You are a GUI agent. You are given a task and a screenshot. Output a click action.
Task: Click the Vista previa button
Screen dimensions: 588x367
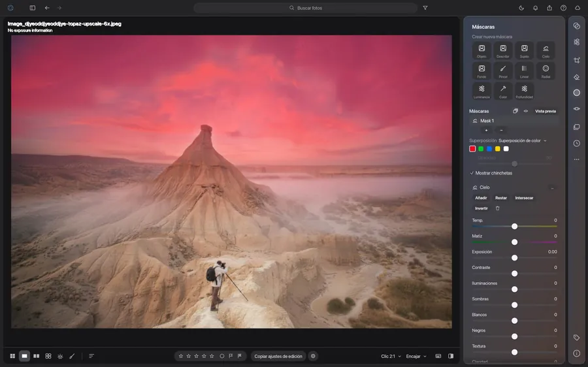(546, 111)
